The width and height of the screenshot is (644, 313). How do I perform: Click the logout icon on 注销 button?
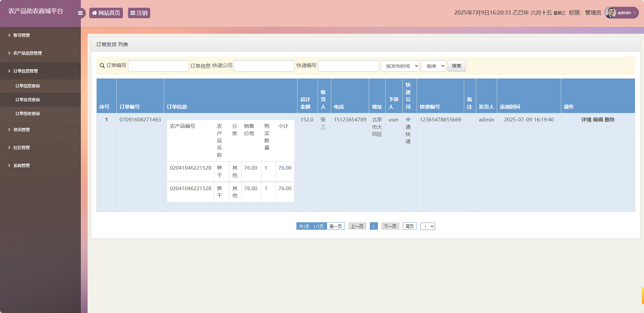click(x=133, y=13)
